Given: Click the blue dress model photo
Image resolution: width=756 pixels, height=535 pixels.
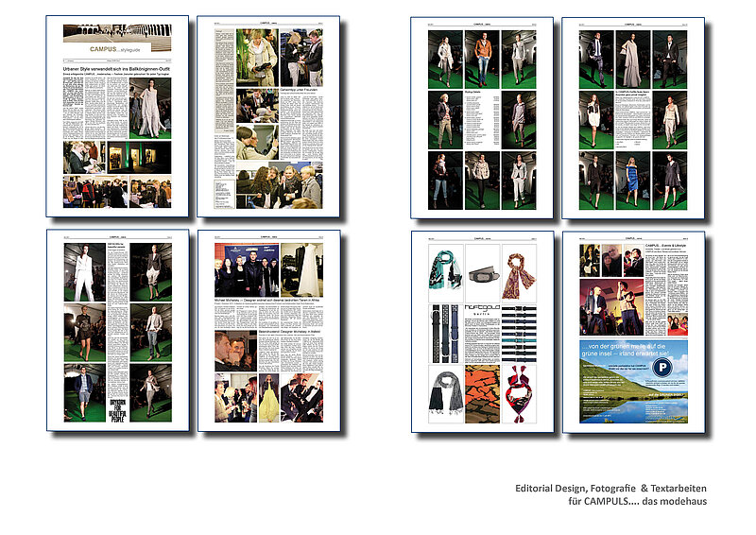Looking at the screenshot, I should 632,181.
